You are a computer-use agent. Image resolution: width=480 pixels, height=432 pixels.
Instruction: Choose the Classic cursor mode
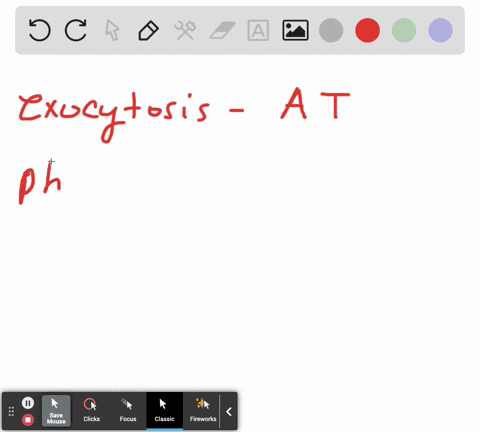[164, 411]
